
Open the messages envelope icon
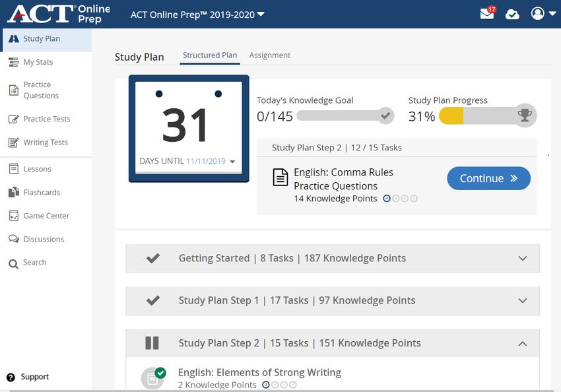click(x=488, y=13)
